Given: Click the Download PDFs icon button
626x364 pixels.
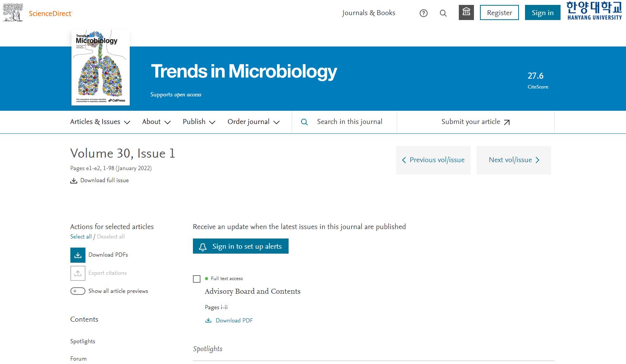Looking at the screenshot, I should [x=78, y=255].
